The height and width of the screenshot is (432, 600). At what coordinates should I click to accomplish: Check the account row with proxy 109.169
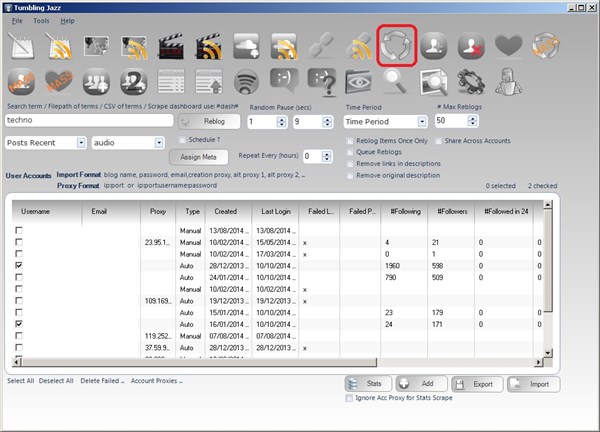(x=19, y=300)
